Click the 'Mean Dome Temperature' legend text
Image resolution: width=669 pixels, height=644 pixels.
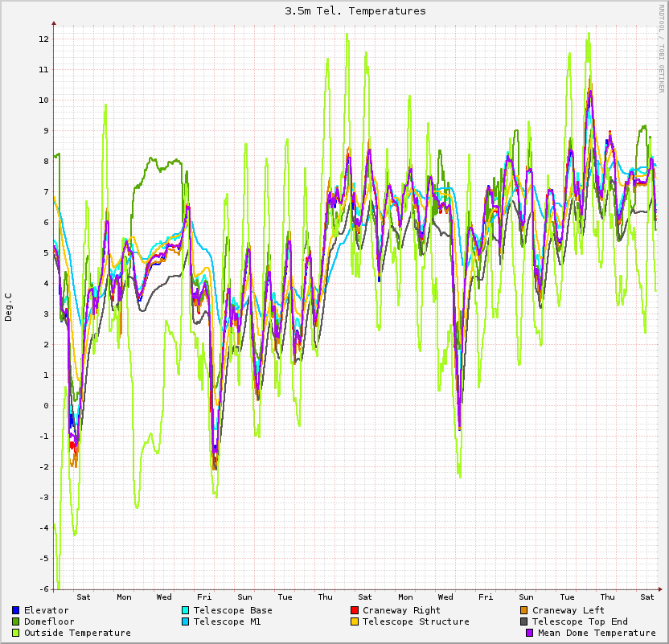(597, 633)
